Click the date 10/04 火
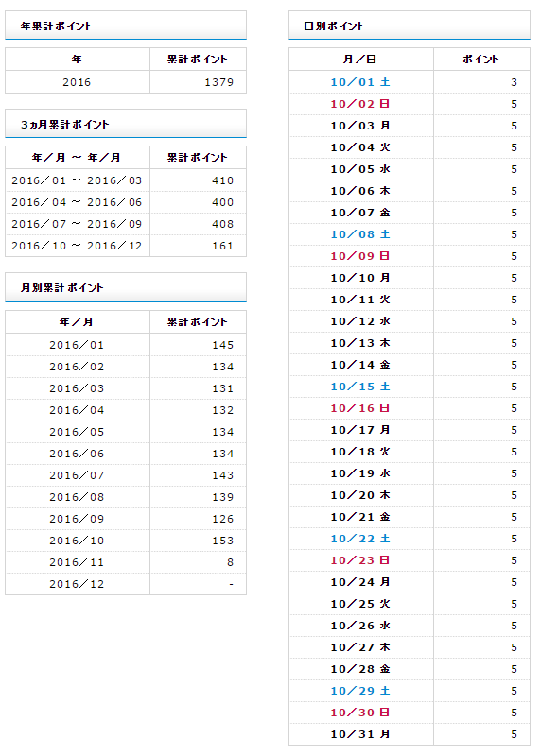 pos(360,147)
